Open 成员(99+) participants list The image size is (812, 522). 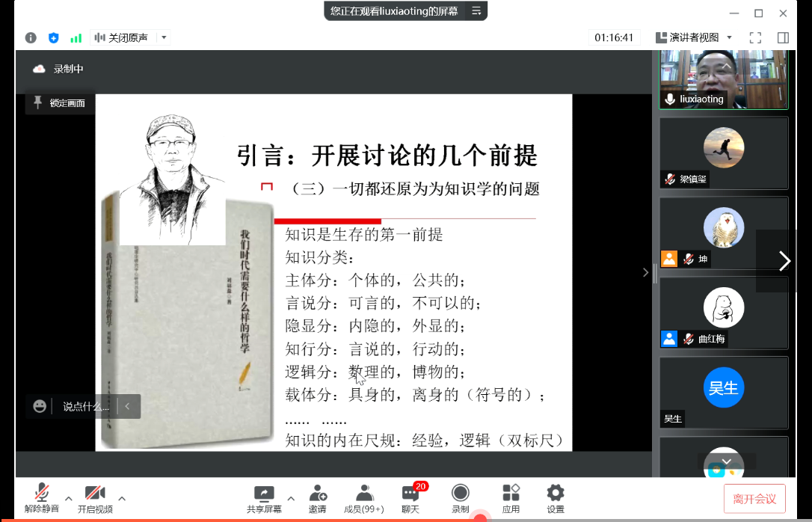(364, 498)
